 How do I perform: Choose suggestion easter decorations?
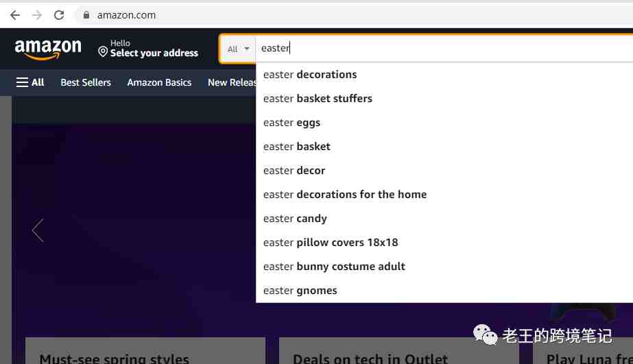click(444, 75)
